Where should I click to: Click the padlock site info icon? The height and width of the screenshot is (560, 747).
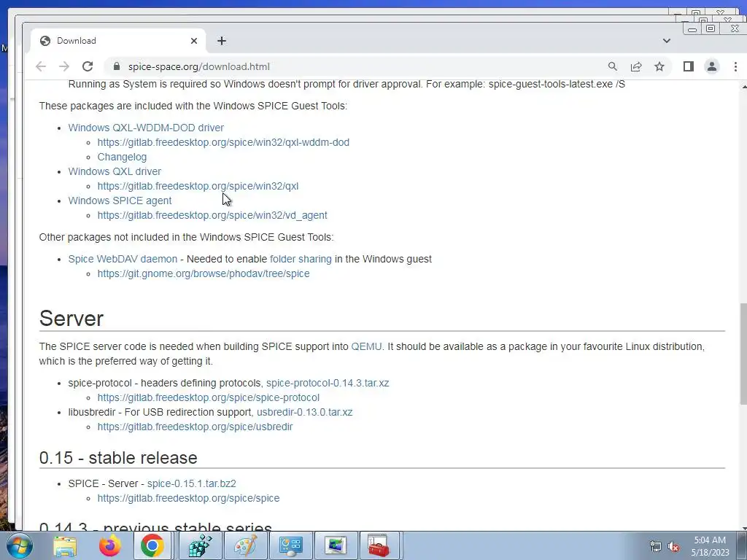pos(117,66)
